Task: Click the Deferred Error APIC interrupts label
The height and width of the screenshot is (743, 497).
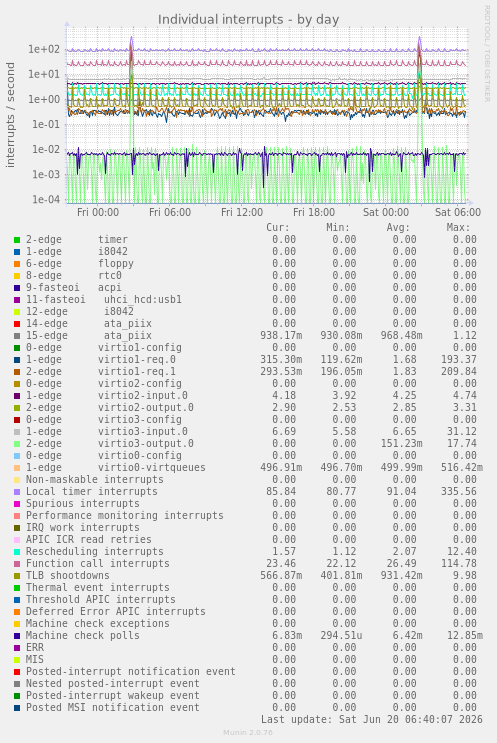Action: (x=116, y=612)
